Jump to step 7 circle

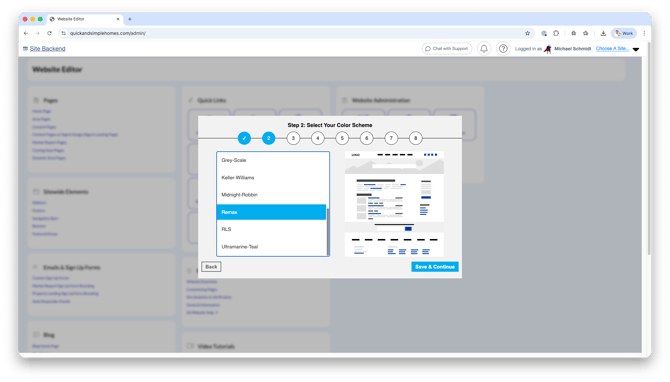(391, 138)
